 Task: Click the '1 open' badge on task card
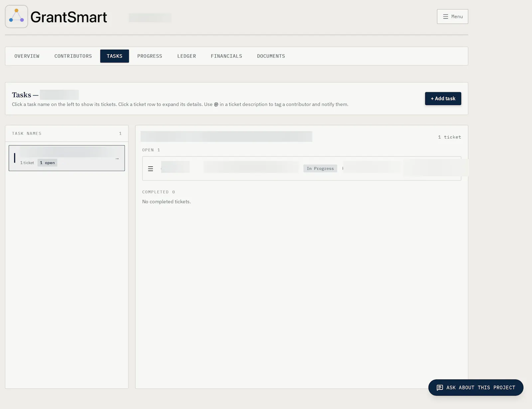47,163
